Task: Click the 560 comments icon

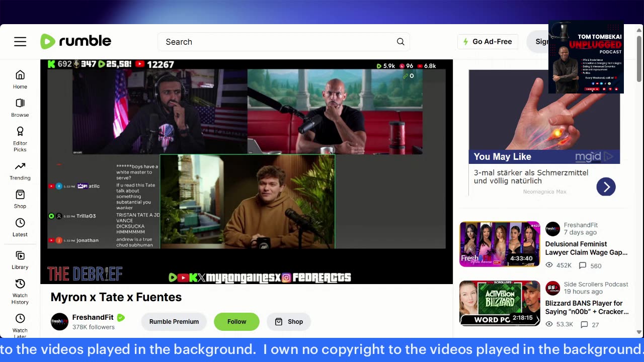Action: pyautogui.click(x=583, y=265)
